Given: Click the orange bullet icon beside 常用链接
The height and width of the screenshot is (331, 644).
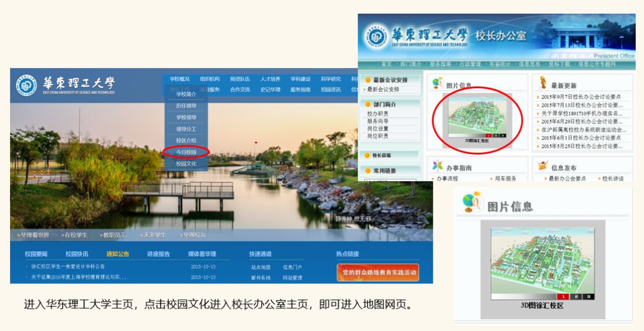Looking at the screenshot, I should click(367, 171).
